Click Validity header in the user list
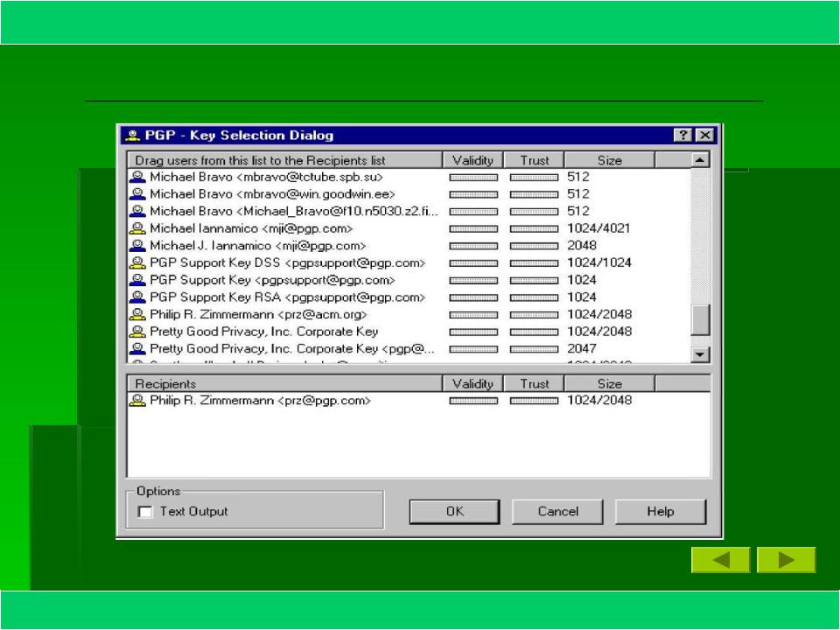The image size is (840, 630). tap(472, 160)
